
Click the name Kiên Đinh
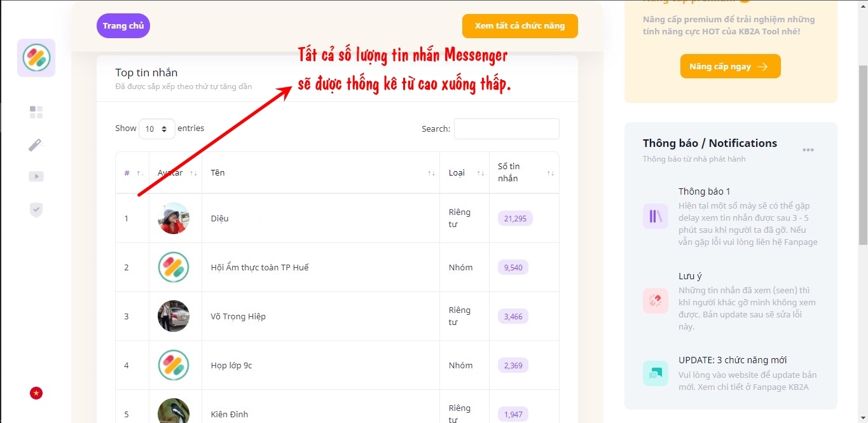[x=229, y=414]
